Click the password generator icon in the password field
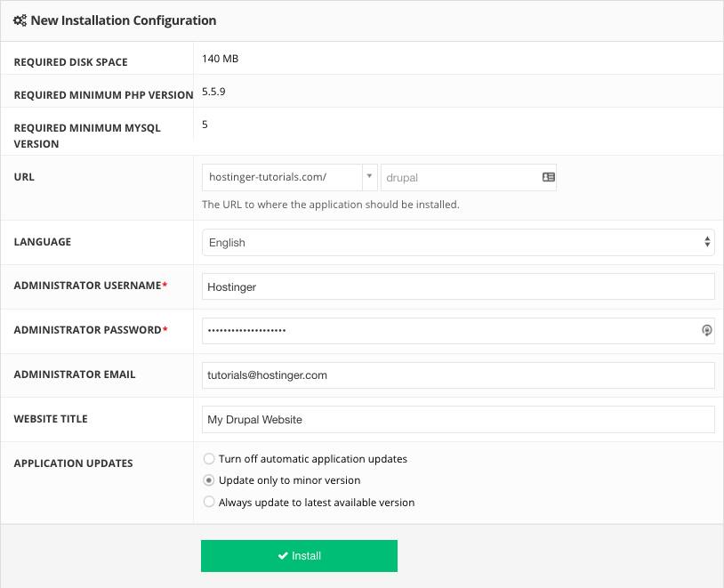The height and width of the screenshot is (588, 724). pos(706,330)
